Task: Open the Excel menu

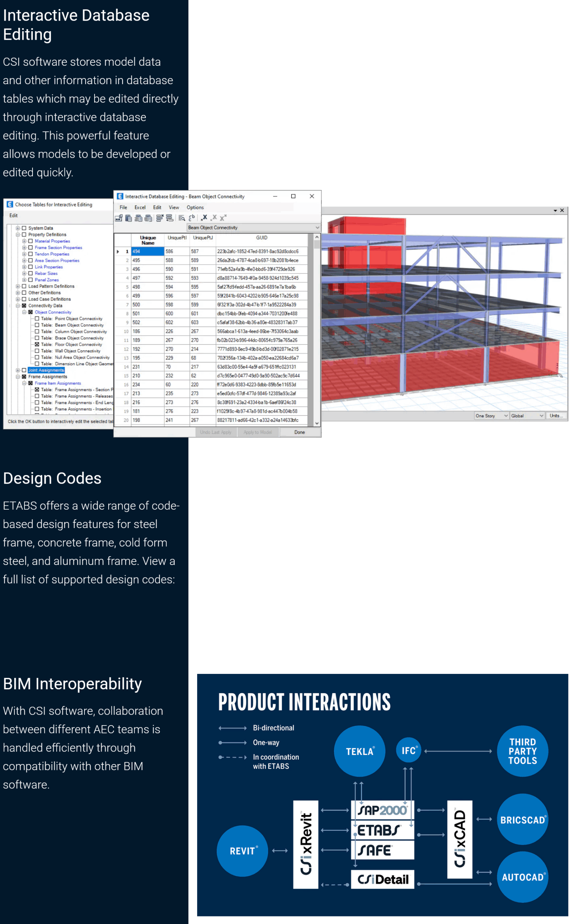Action: click(x=140, y=208)
